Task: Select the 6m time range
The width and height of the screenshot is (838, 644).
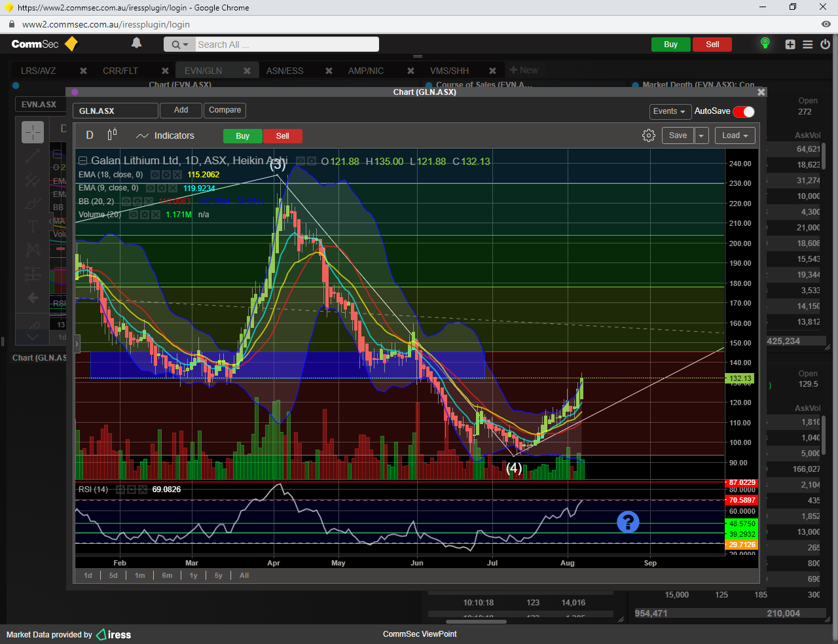Action: tap(168, 575)
